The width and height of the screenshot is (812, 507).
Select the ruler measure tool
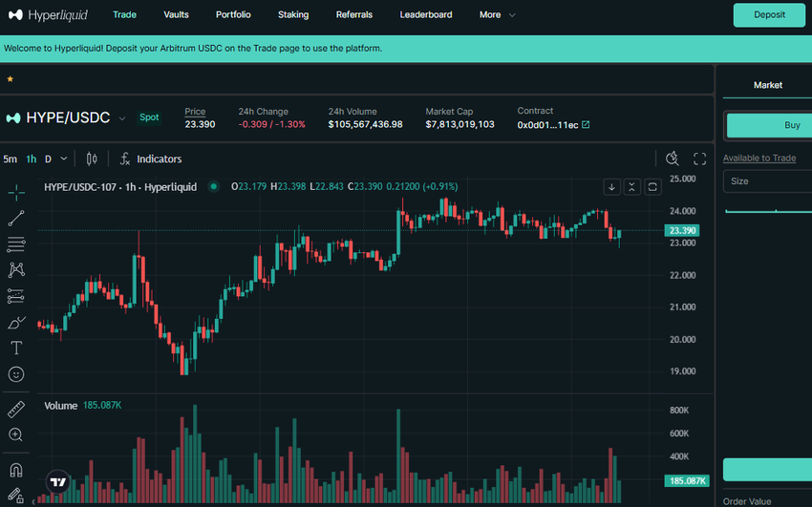point(16,410)
